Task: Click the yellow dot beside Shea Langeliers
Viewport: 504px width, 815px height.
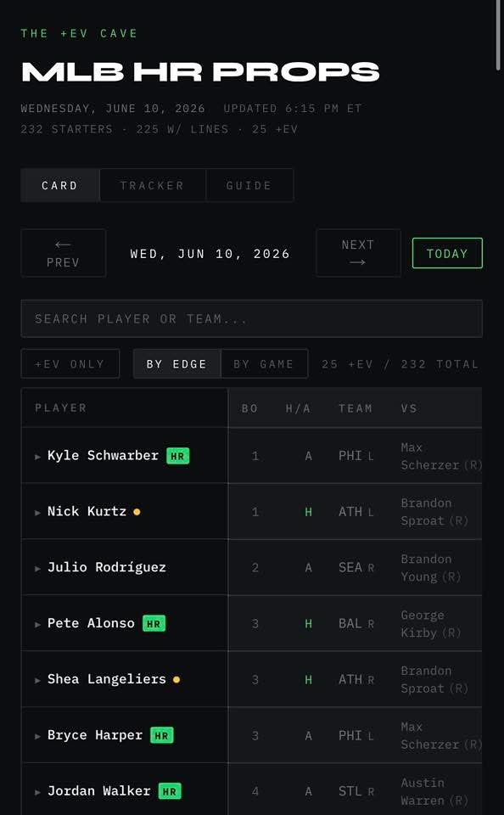Action: pyautogui.click(x=176, y=679)
